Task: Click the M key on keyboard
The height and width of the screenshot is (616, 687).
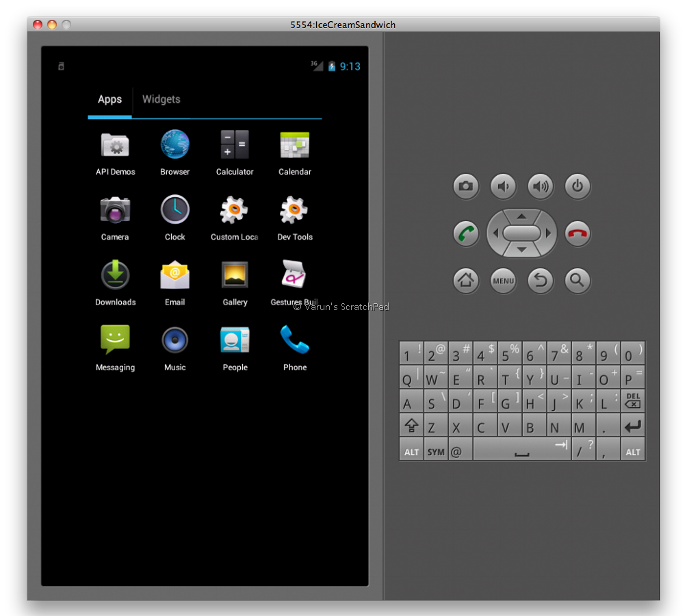Action: tap(584, 425)
